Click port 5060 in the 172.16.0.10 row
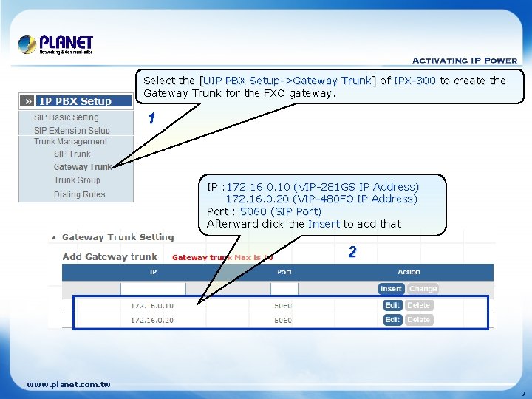This screenshot has height=399, width=532. pyautogui.click(x=283, y=306)
